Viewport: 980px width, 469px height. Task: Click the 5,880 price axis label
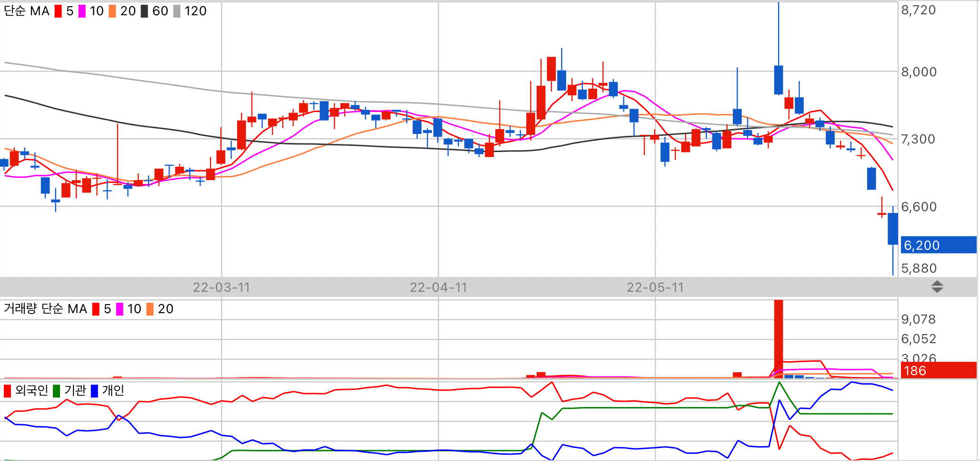point(919,268)
